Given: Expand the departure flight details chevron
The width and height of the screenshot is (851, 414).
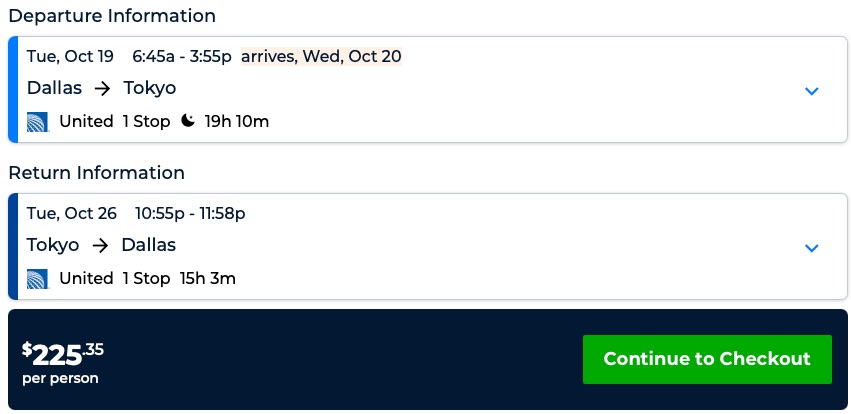Looking at the screenshot, I should click(812, 91).
